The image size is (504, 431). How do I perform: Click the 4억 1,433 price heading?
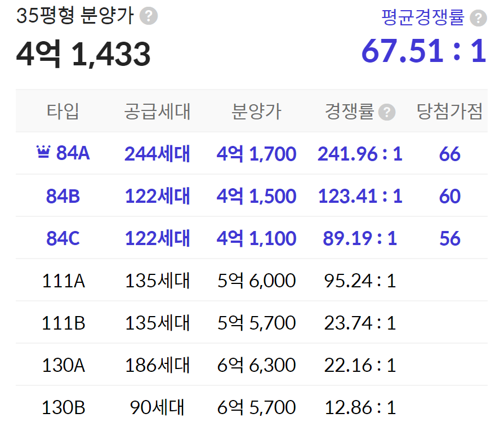(83, 54)
